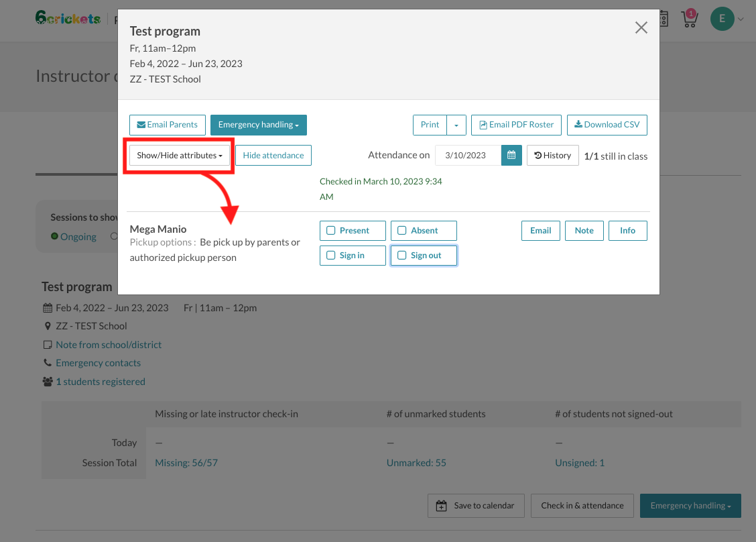Expand the Print options arrow

coord(456,125)
